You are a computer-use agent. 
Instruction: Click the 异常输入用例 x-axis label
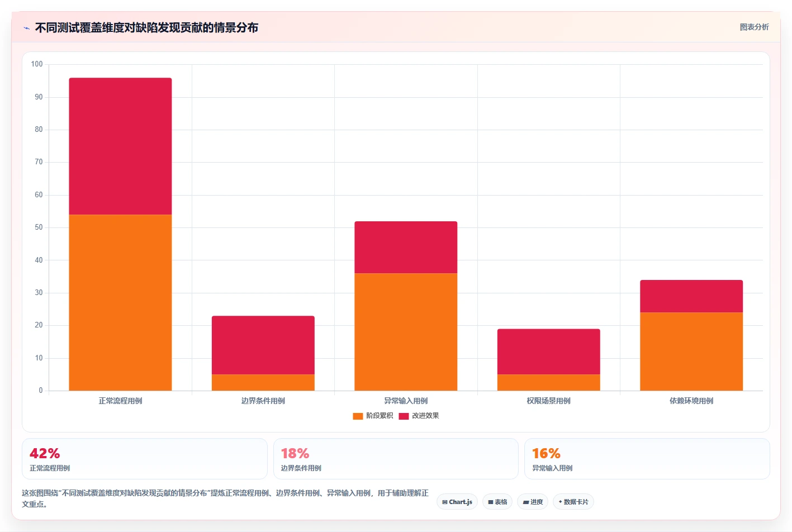pos(406,401)
